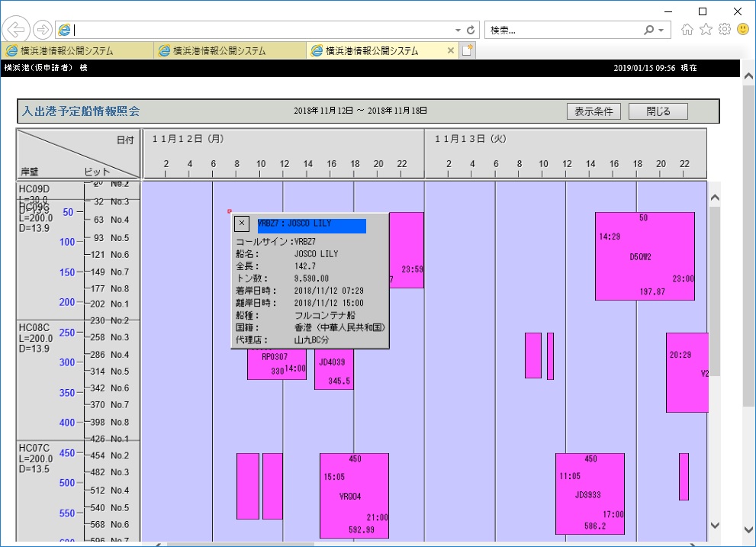
Task: Click the bit row 512 No.4
Action: [x=109, y=491]
